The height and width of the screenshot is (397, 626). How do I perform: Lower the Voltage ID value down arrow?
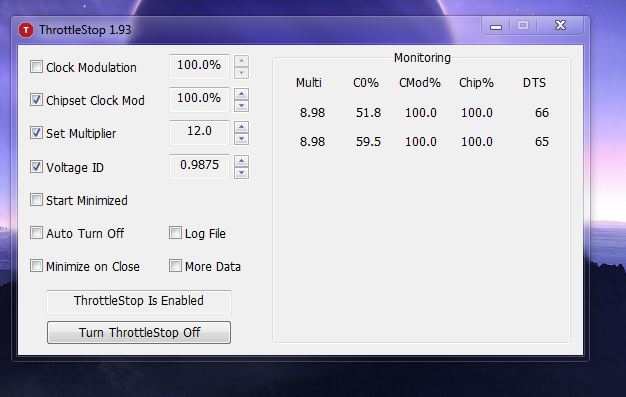click(x=241, y=173)
